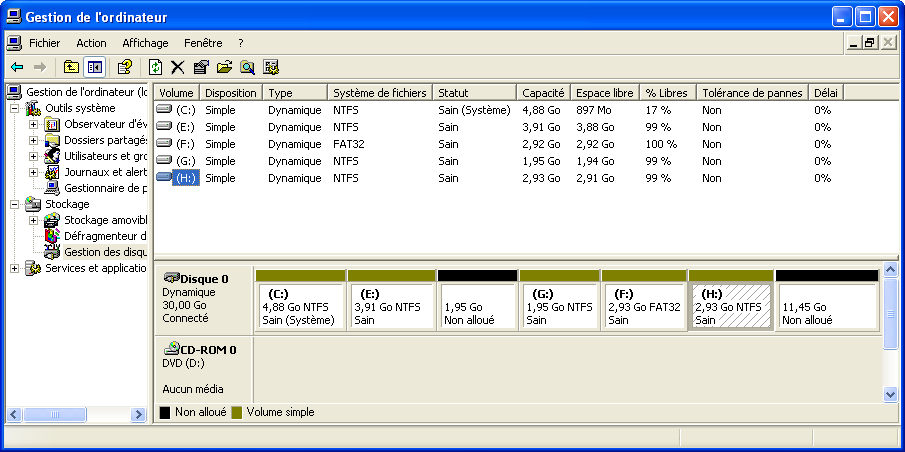Click the Delete X toolbar icon

(x=177, y=68)
